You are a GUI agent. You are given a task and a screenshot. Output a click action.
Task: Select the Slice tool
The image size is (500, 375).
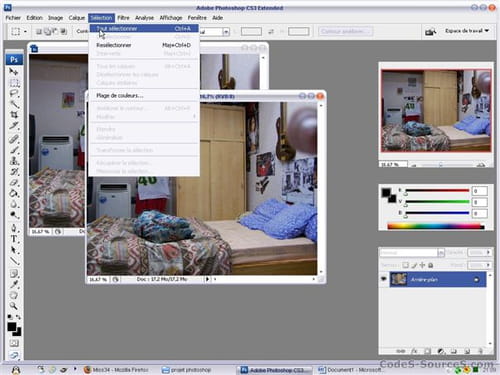pos(14,126)
